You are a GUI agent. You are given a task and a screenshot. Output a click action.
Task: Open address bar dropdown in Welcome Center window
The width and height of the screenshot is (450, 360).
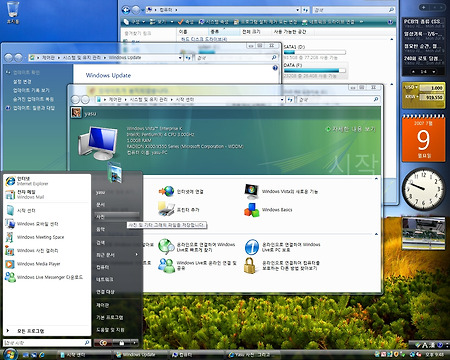tap(282, 100)
